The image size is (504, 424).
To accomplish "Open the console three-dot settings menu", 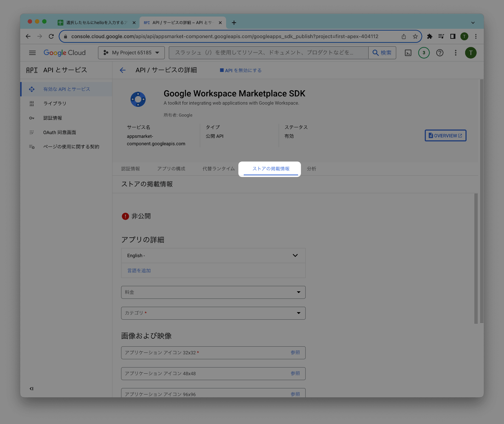I will click(x=455, y=53).
